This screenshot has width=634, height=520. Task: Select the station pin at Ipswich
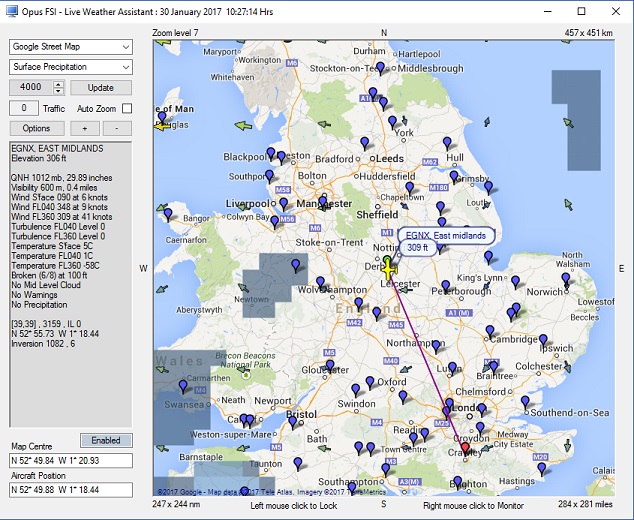pyautogui.click(x=543, y=340)
